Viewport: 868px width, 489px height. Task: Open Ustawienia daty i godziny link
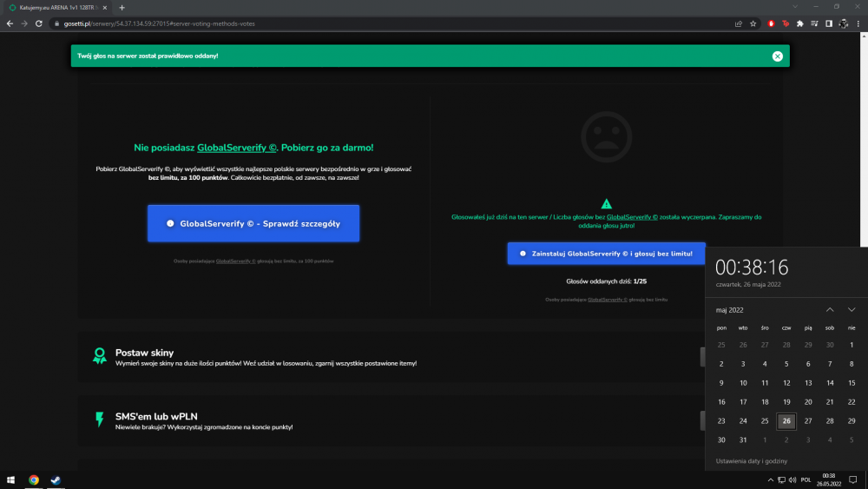click(751, 460)
